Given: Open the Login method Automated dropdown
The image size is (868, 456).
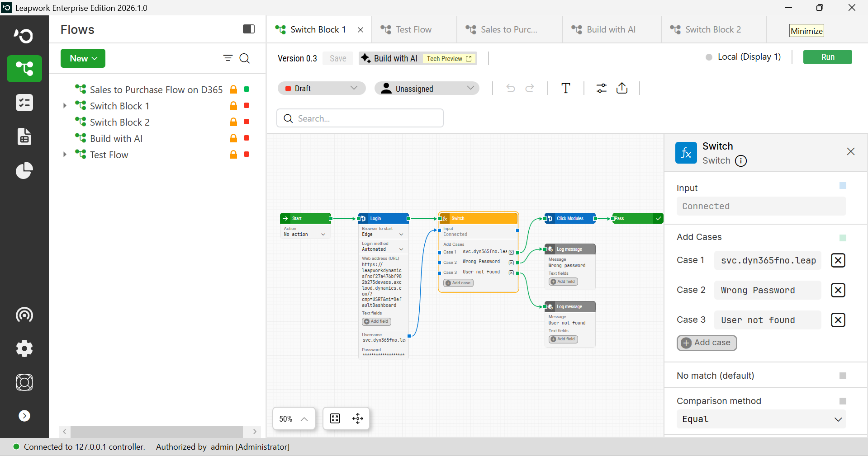Looking at the screenshot, I should 383,249.
